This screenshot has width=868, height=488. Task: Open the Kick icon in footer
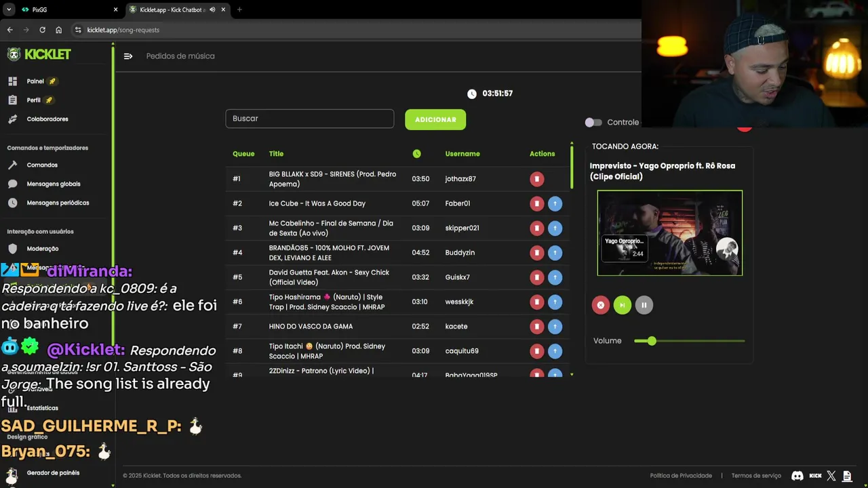[x=815, y=476]
